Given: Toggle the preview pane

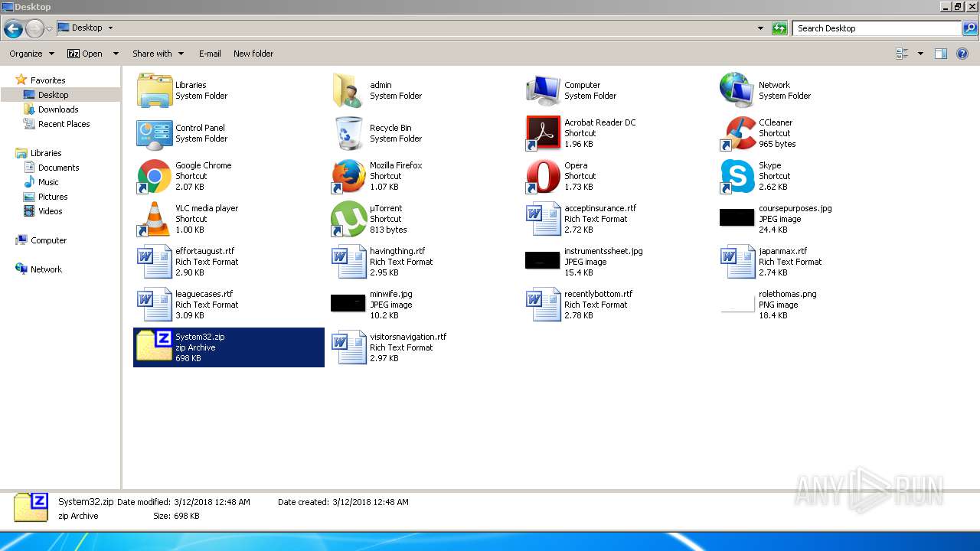Looking at the screenshot, I should point(941,54).
